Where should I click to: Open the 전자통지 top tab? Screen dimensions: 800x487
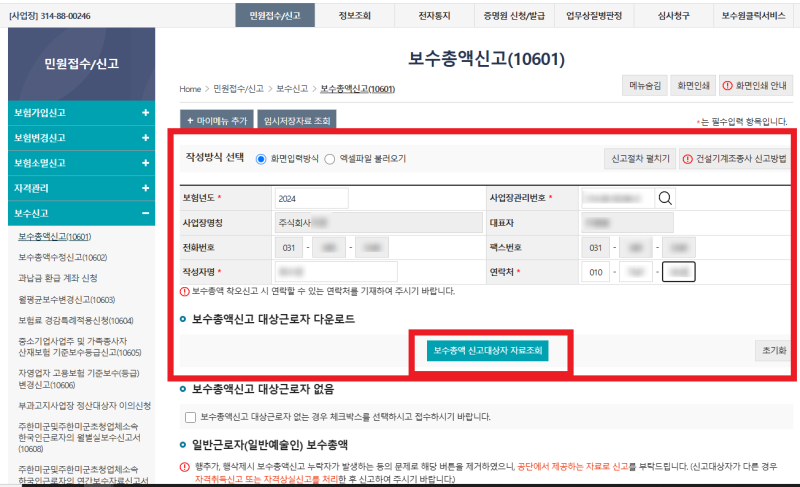pyautogui.click(x=434, y=15)
